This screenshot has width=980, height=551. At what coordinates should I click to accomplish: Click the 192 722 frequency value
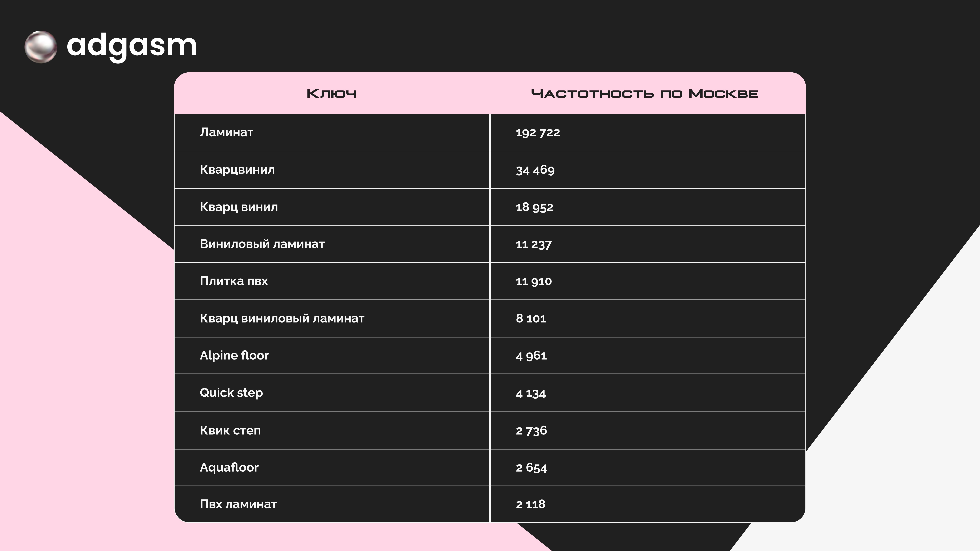click(x=538, y=133)
